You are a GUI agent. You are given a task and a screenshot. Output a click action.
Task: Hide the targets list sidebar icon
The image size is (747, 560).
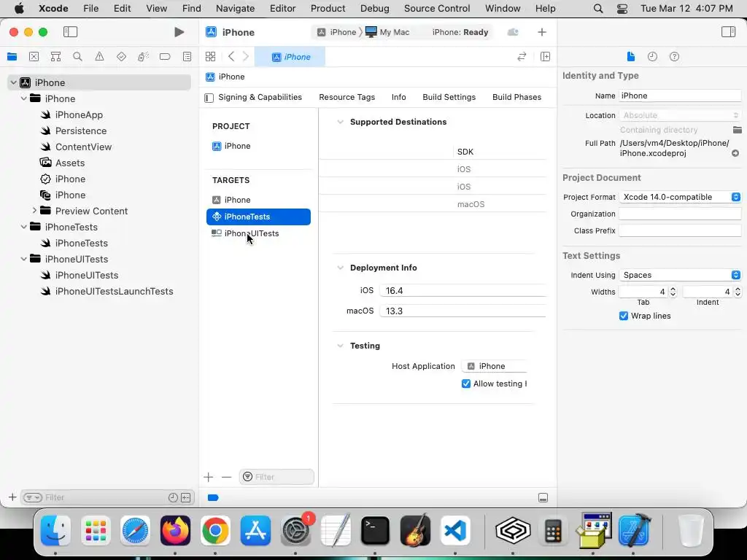[209, 98]
